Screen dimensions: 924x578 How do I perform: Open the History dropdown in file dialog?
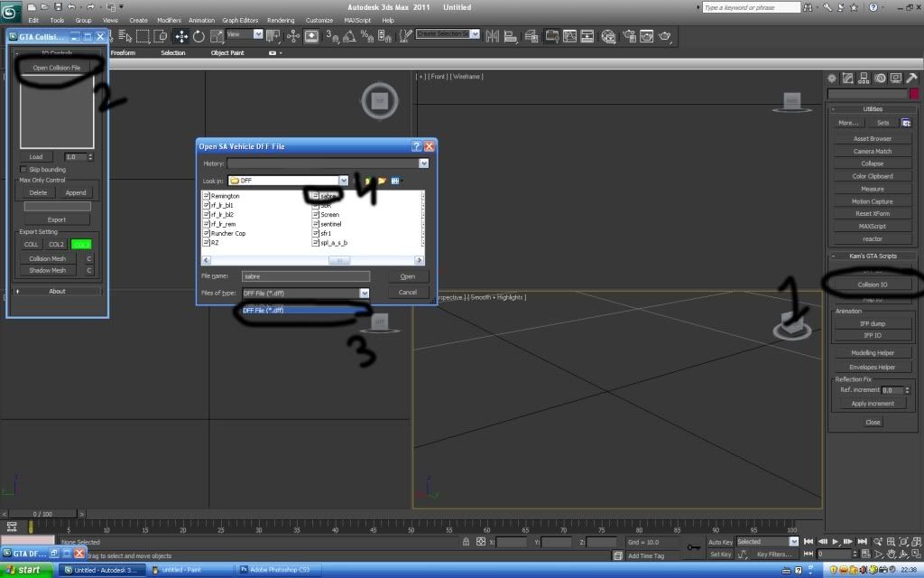tap(423, 163)
